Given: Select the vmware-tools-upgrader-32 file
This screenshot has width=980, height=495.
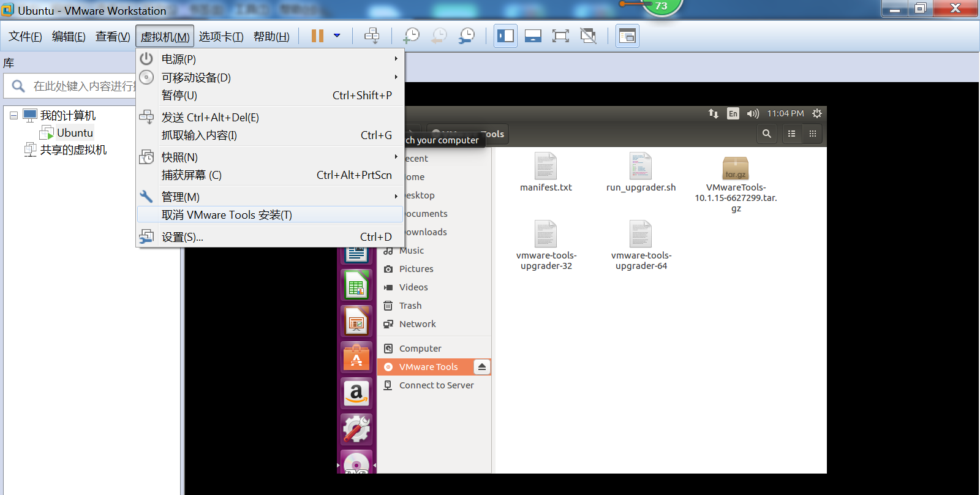Looking at the screenshot, I should [x=546, y=245].
